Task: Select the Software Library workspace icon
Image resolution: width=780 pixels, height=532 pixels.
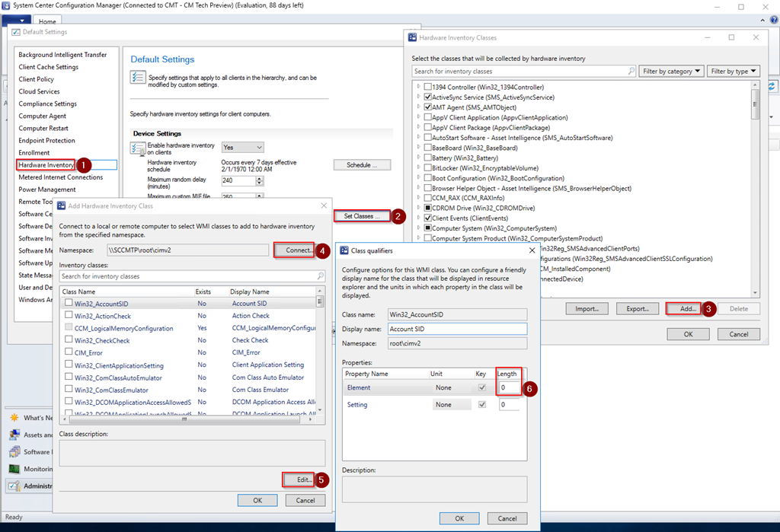Action: coord(14,452)
